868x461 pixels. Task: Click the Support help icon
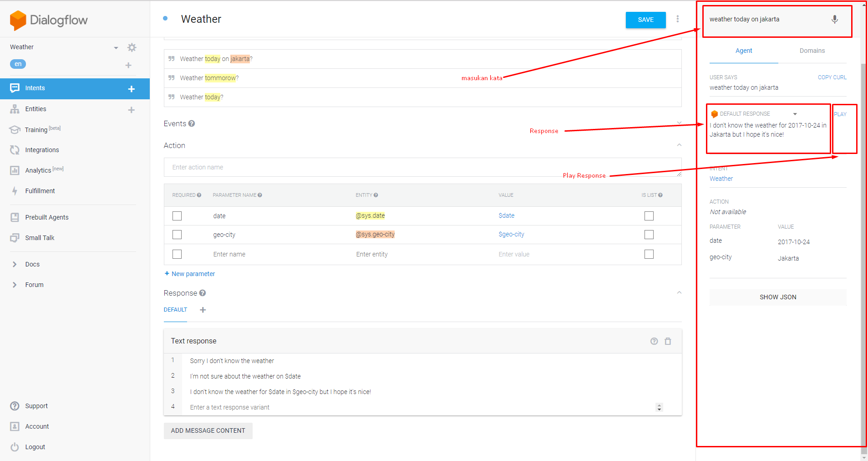point(15,406)
